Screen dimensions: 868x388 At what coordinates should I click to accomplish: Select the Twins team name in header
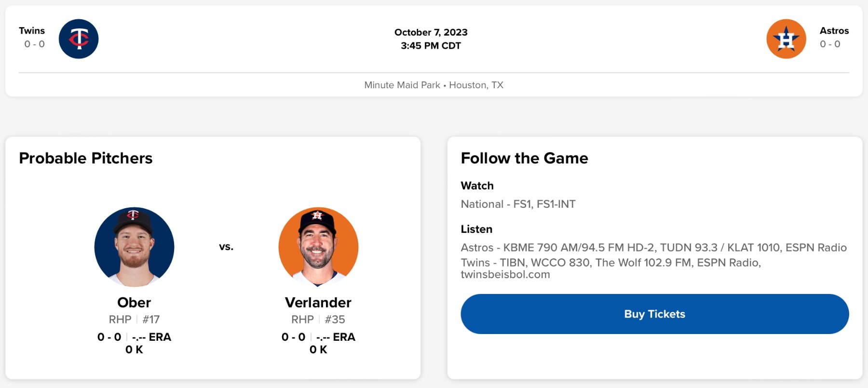pyautogui.click(x=32, y=31)
